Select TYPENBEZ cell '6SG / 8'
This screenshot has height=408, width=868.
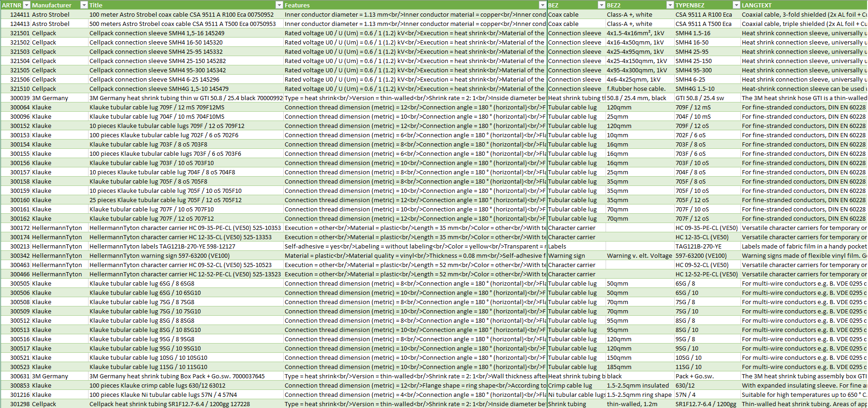[708, 283]
